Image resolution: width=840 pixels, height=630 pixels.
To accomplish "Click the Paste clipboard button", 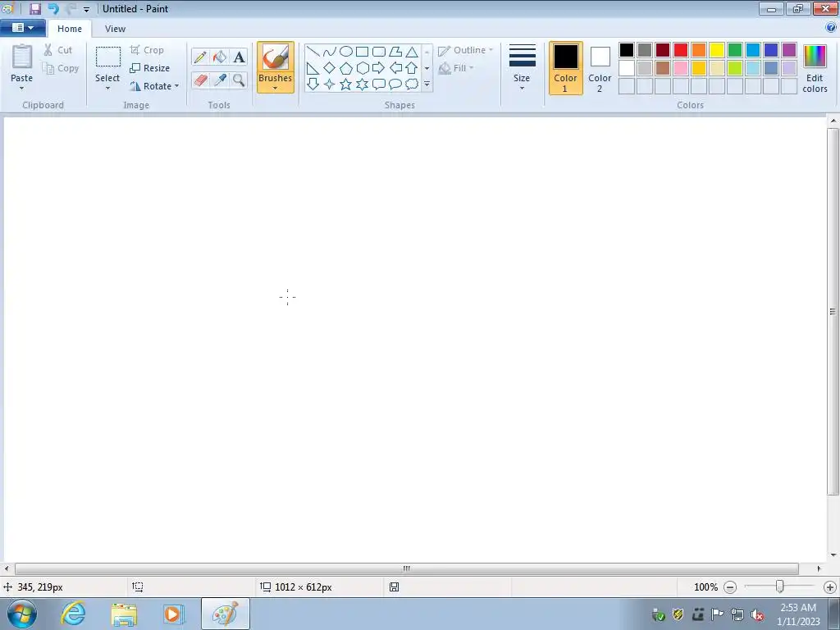I will coord(22,62).
